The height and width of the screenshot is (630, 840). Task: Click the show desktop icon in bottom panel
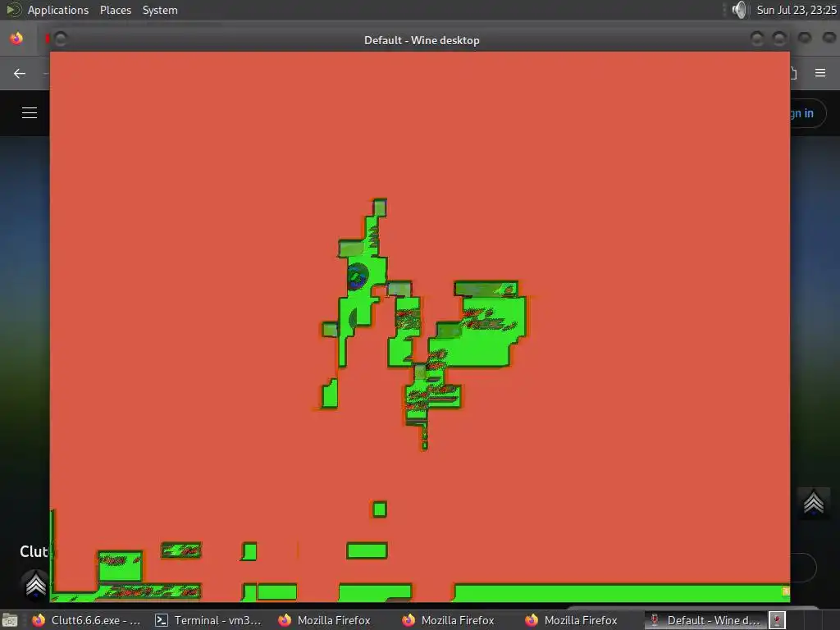(10, 620)
